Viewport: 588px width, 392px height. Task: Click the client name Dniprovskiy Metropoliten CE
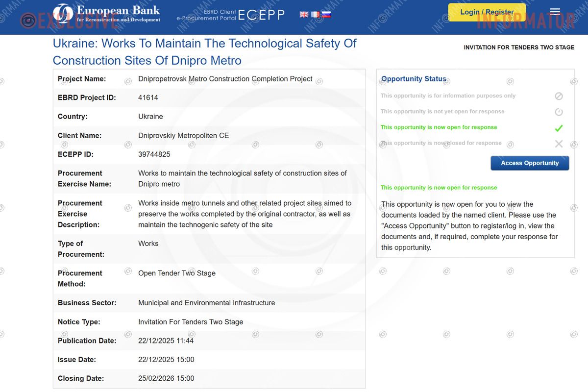(183, 136)
